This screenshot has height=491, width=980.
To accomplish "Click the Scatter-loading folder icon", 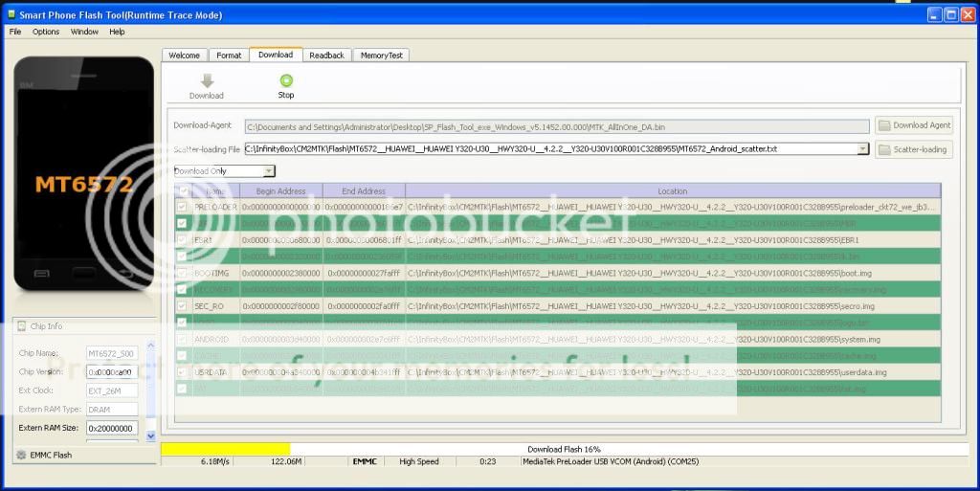I will tap(885, 149).
